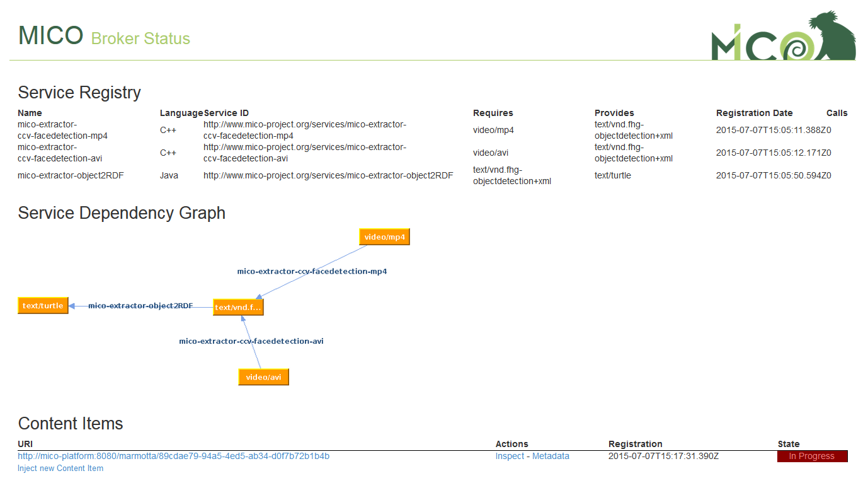Click the Calls column header

837,113
